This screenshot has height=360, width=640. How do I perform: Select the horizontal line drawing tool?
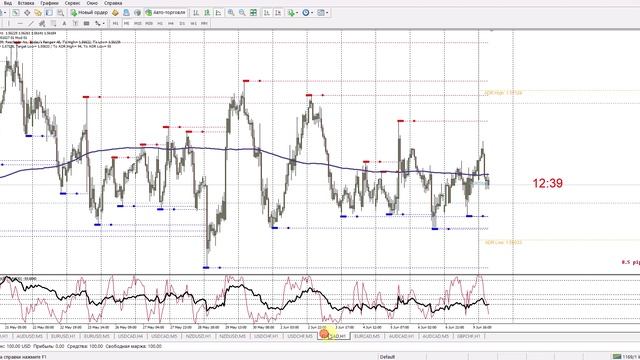coord(20,24)
